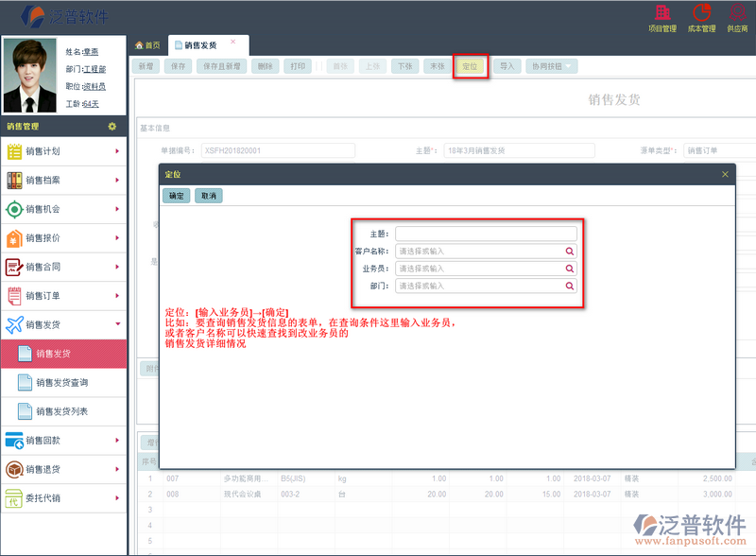This screenshot has width=756, height=556.
Task: Click the 销售档案 binders icon
Action: coord(14,181)
